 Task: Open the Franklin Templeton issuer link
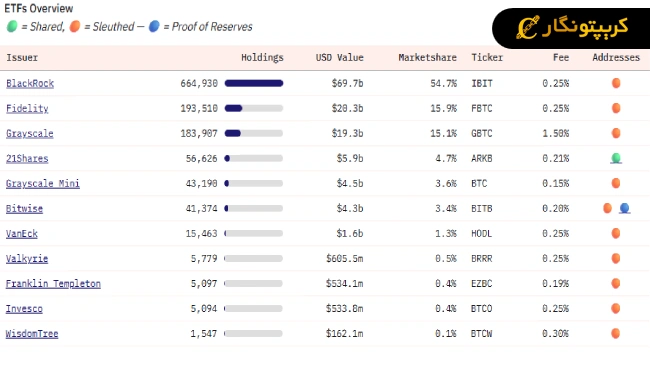point(53,284)
